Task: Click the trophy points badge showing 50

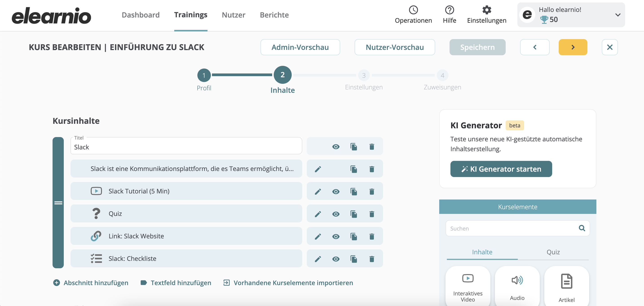Action: click(549, 20)
